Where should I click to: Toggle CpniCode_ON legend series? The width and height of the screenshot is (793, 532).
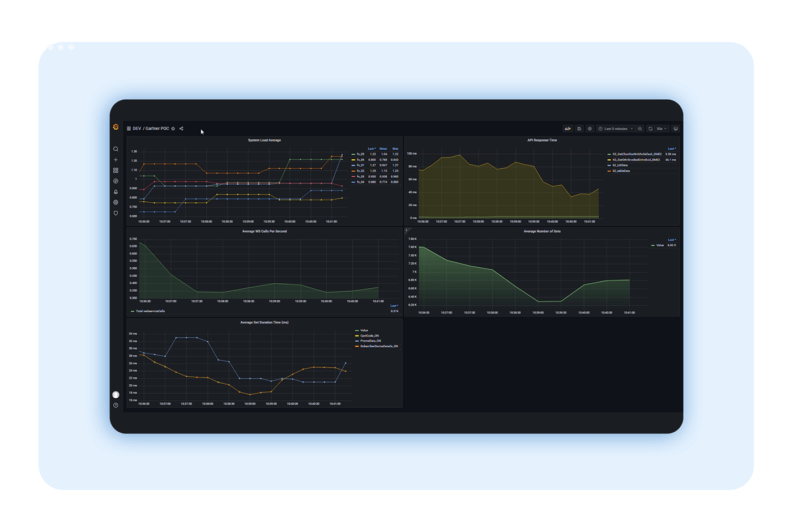click(369, 335)
